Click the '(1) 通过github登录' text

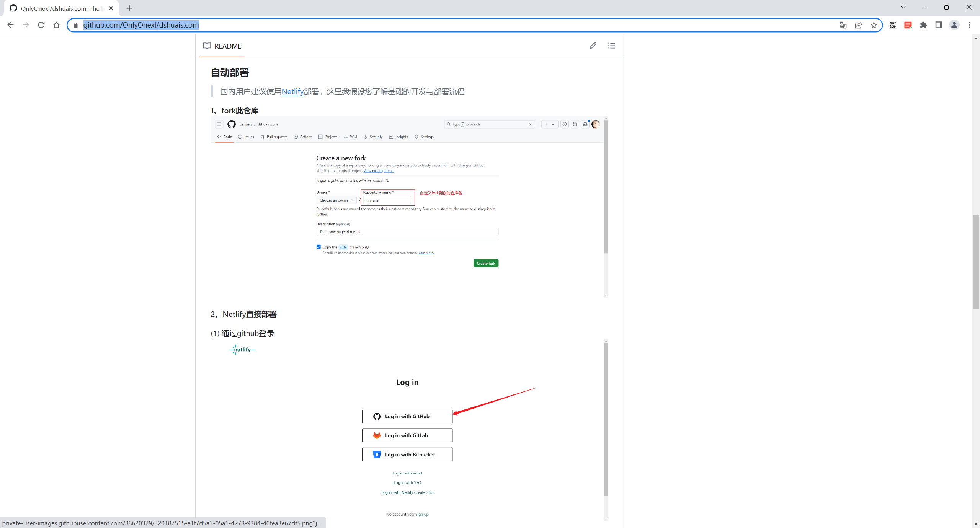click(243, 333)
